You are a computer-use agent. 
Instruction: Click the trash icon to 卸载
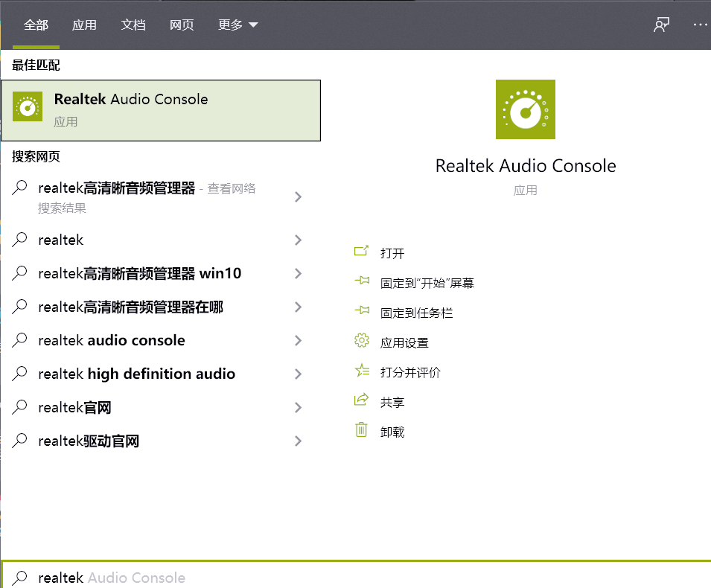point(362,430)
